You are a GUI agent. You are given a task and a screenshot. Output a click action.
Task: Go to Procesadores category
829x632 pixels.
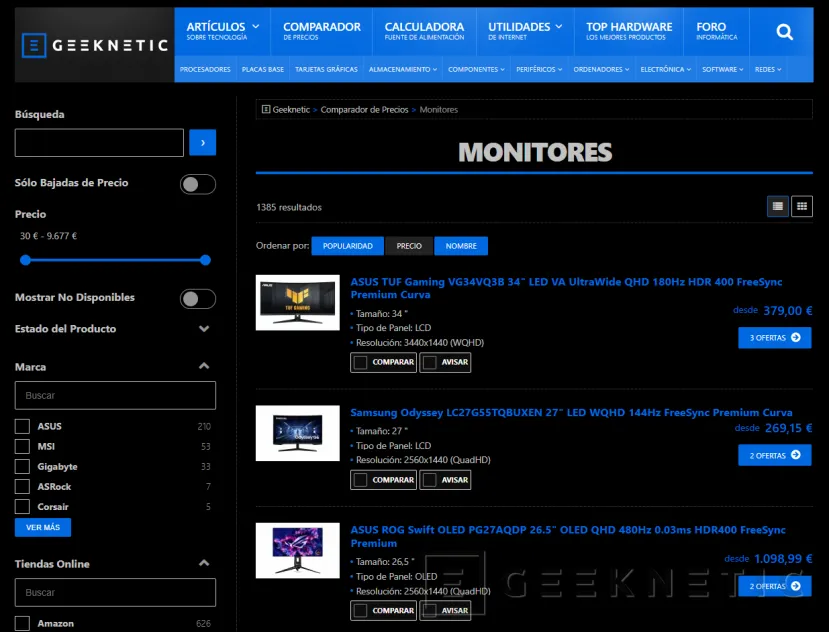205,69
